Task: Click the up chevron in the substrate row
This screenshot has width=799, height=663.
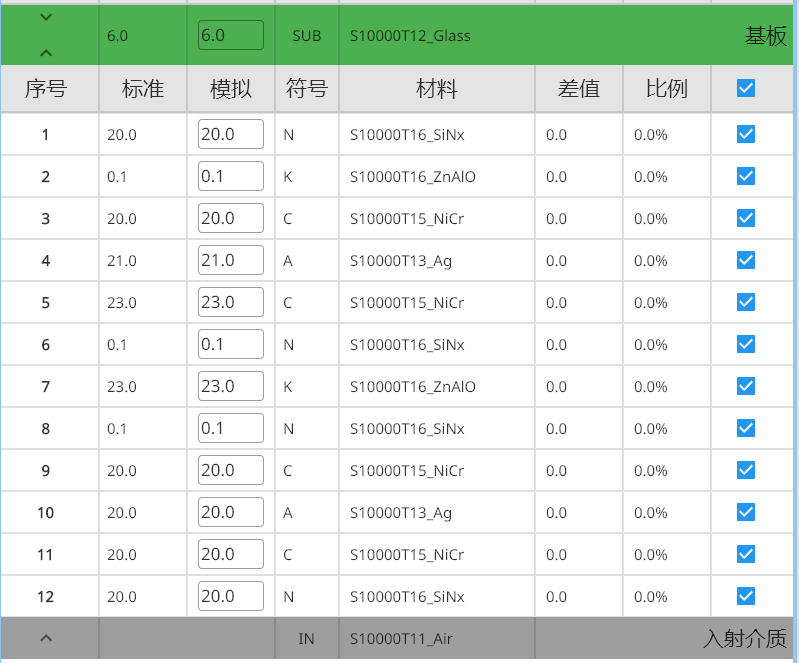Action: [46, 53]
